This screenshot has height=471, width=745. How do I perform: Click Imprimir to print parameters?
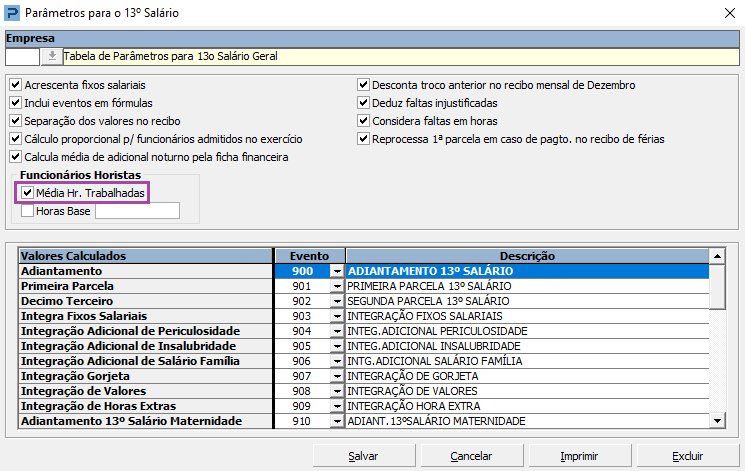tap(579, 456)
